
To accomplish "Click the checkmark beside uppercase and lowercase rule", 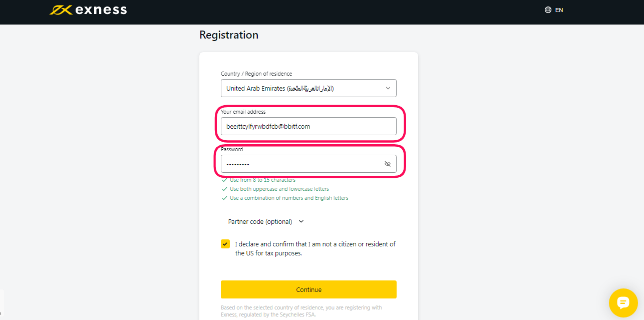I will click(224, 189).
